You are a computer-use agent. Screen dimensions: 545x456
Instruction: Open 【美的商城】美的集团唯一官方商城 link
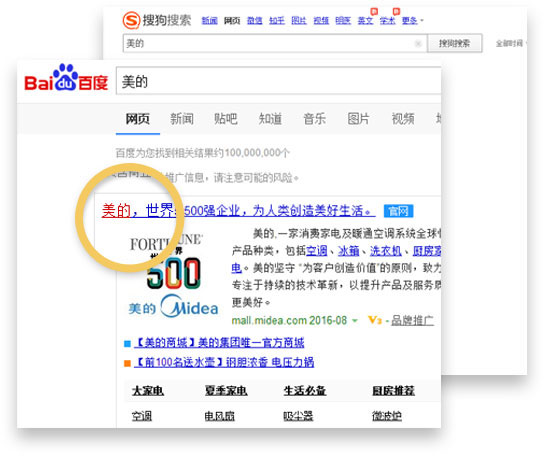click(219, 343)
